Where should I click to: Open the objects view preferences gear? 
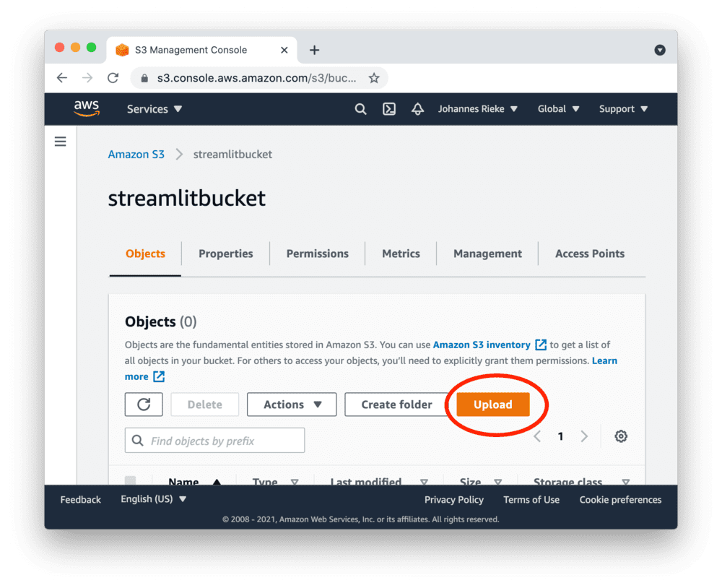pyautogui.click(x=619, y=436)
